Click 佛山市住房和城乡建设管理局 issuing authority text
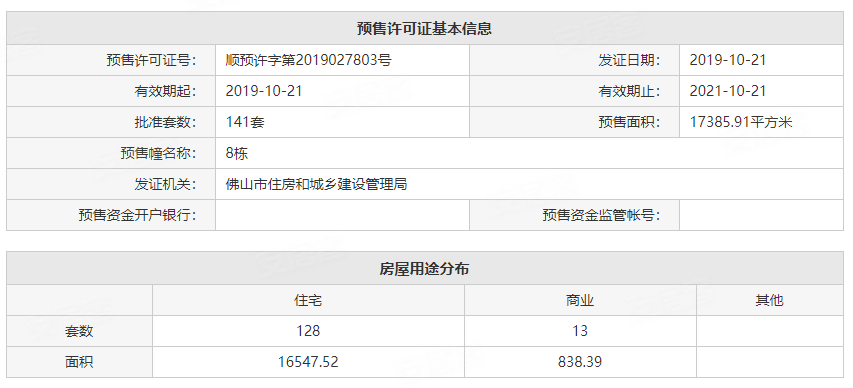Screen dimensions: 853x388 coord(317,184)
